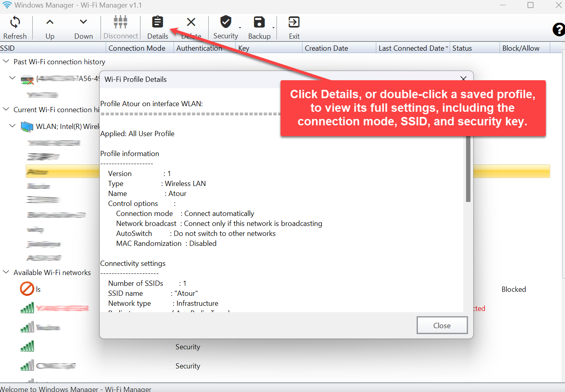Move profile Up with arrow icon
Viewport: 565px width, 392px height.
[x=50, y=22]
